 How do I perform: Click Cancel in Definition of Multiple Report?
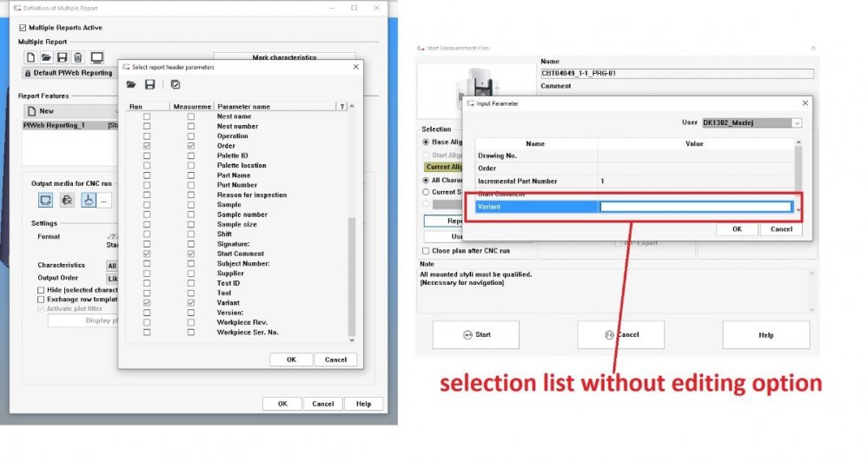point(322,404)
